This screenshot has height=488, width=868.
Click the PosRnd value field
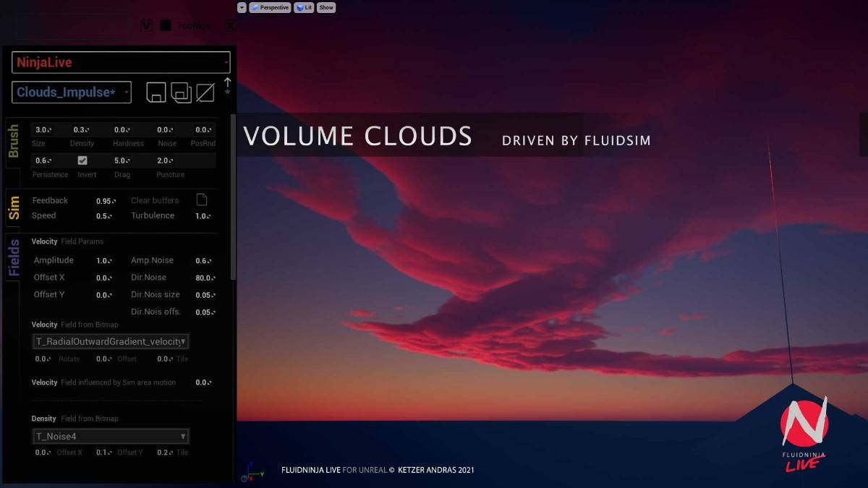tap(204, 130)
